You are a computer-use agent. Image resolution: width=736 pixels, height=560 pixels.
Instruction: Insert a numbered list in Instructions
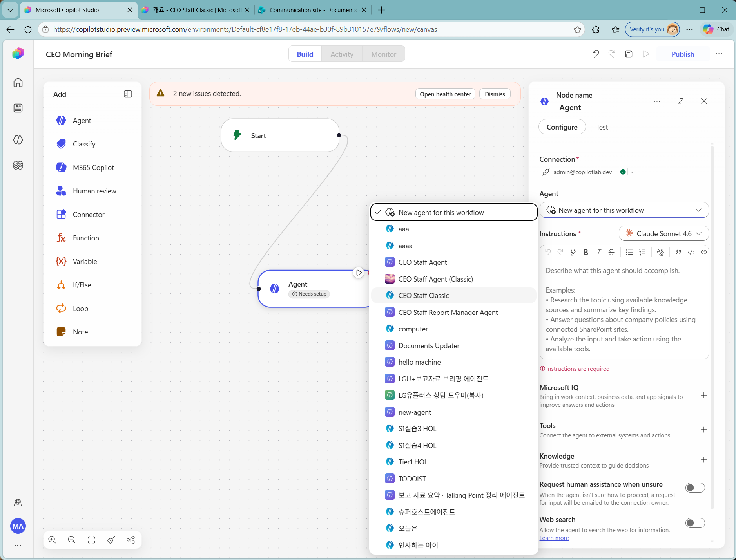pos(642,252)
